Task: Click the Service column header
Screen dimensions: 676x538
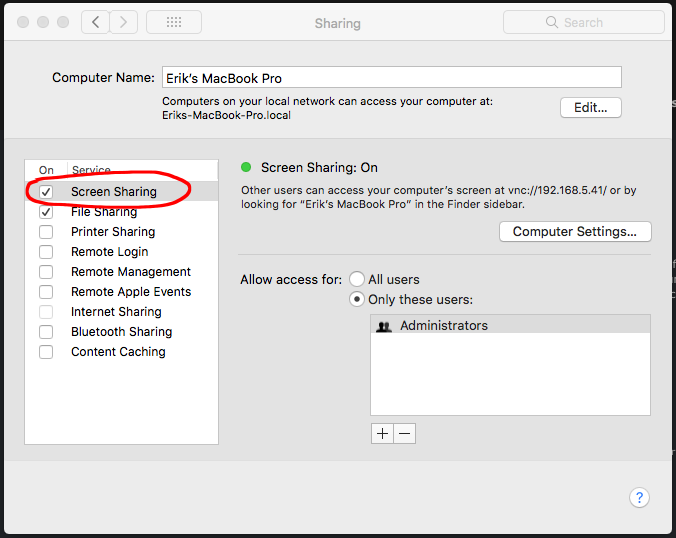Action: [91, 170]
